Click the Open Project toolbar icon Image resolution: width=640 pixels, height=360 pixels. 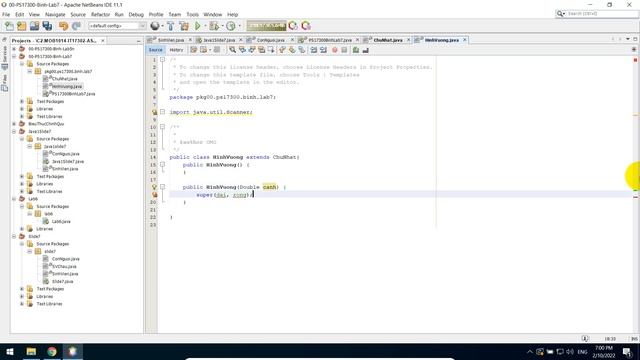(x=34, y=26)
